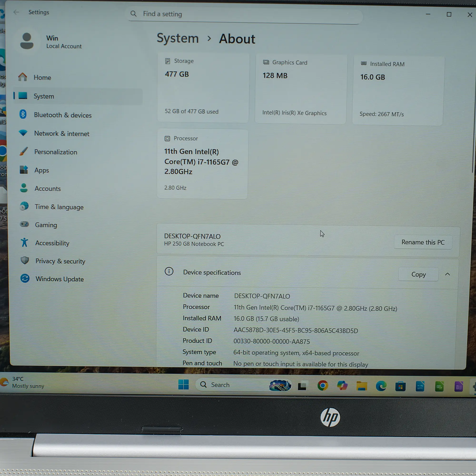Open Accessibility settings
This screenshot has height=476, width=476.
78,243
